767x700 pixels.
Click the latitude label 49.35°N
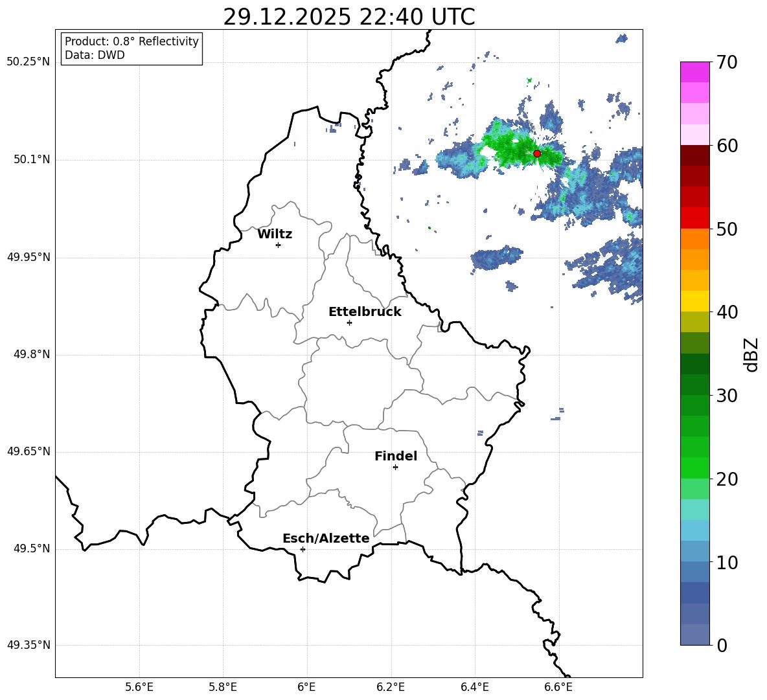click(29, 645)
